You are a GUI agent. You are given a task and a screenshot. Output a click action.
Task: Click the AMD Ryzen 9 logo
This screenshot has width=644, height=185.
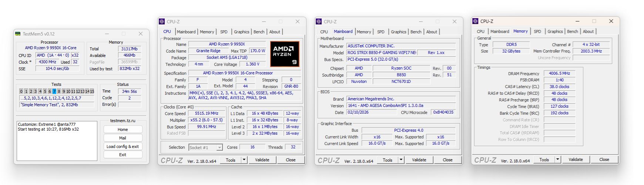(285, 54)
